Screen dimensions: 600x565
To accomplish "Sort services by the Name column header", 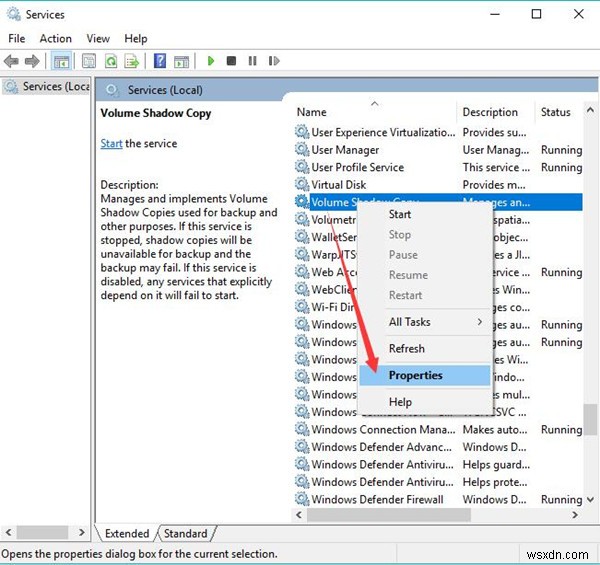I will (312, 112).
